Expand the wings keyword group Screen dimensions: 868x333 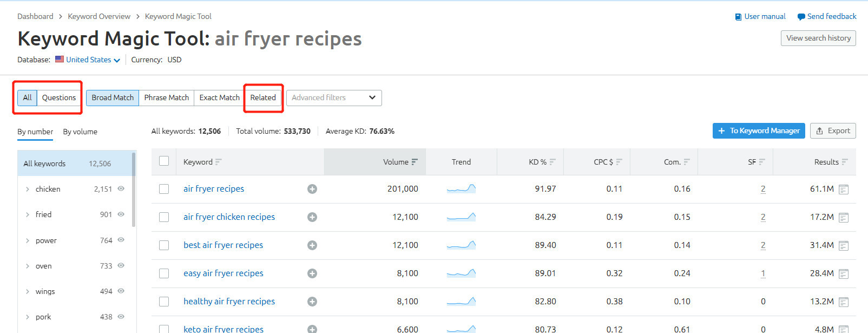click(28, 291)
